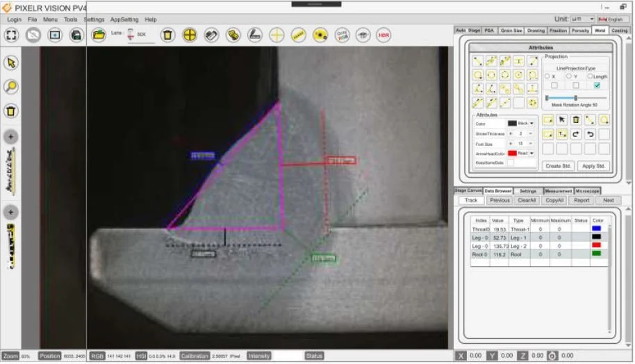Click the fullscreen brackets toolbar icon
The width and height of the screenshot is (635, 364).
[11, 35]
